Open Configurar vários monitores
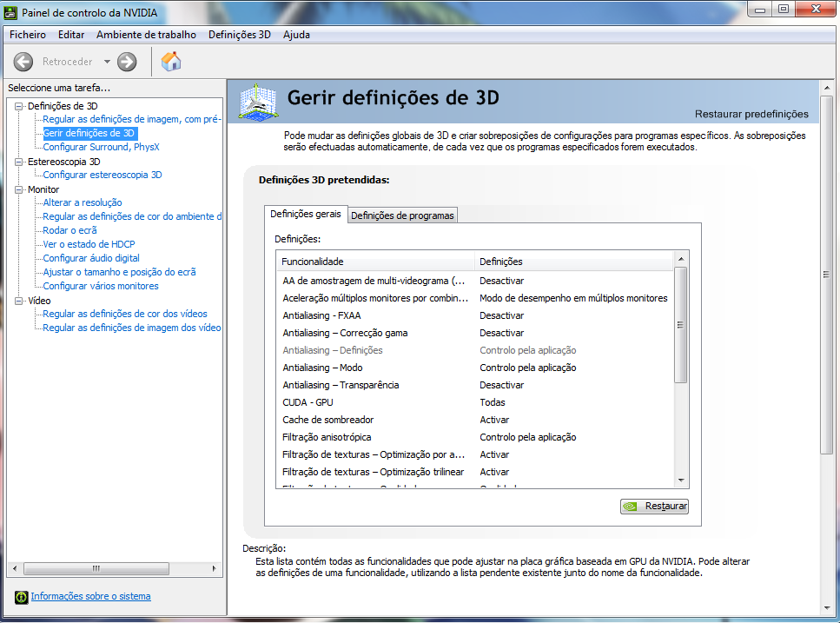Screen dimensions: 840x623 [101, 286]
